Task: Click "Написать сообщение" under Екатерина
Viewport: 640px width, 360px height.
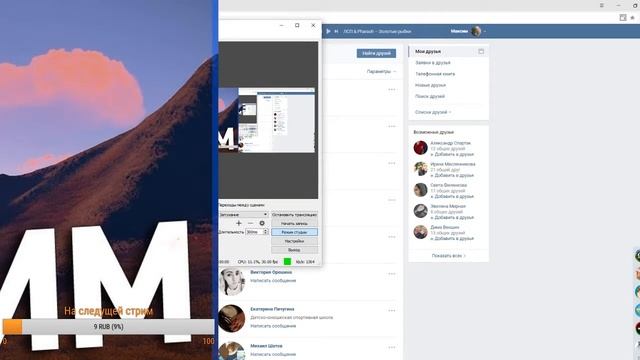Action: [273, 326]
